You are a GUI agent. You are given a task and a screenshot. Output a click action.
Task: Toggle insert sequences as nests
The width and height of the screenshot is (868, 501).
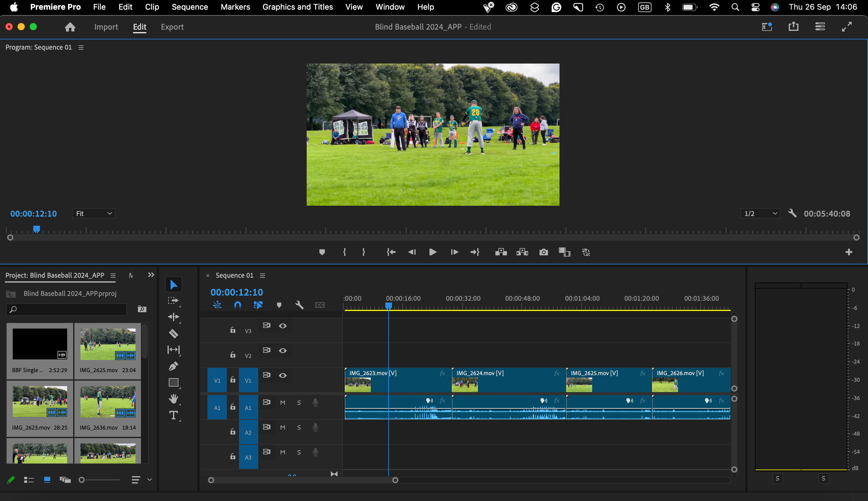click(x=217, y=305)
